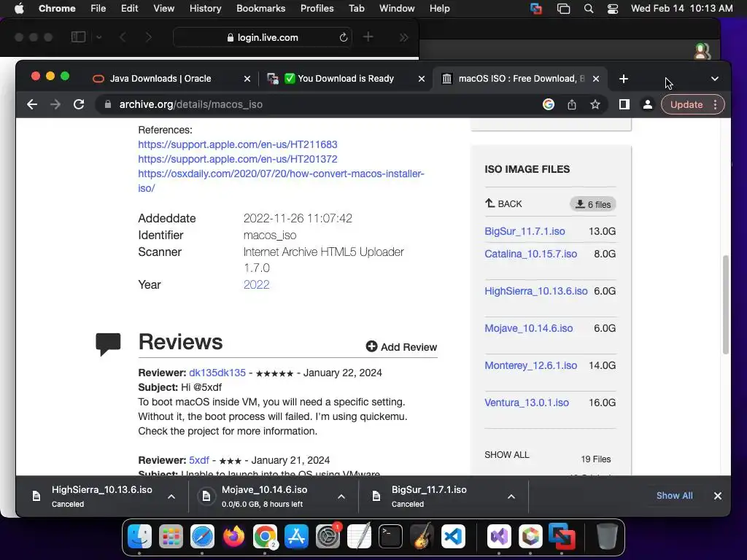
Task: Bookmark this page with star icon
Action: (595, 104)
